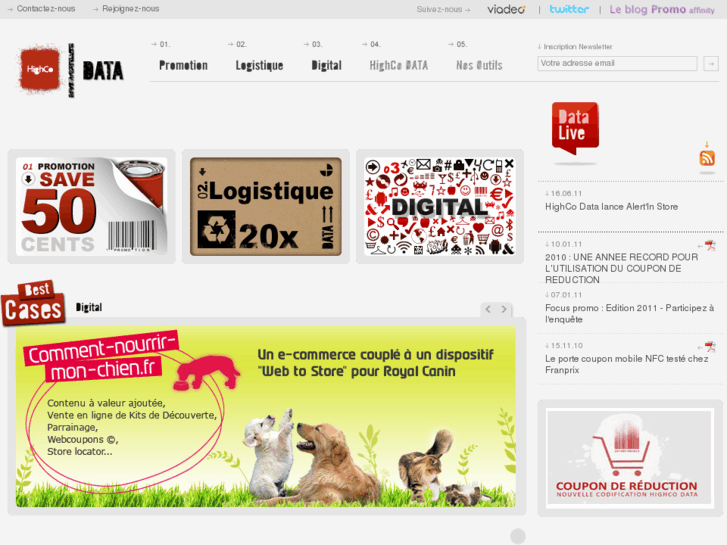Read HighCo Data lance Alert'In Store news
The width and height of the screenshot is (727, 545).
tap(612, 207)
